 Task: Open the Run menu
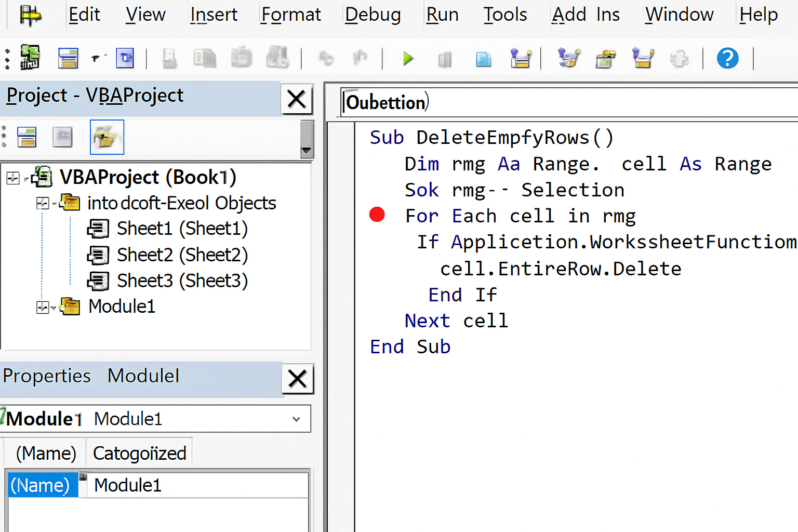point(442,15)
